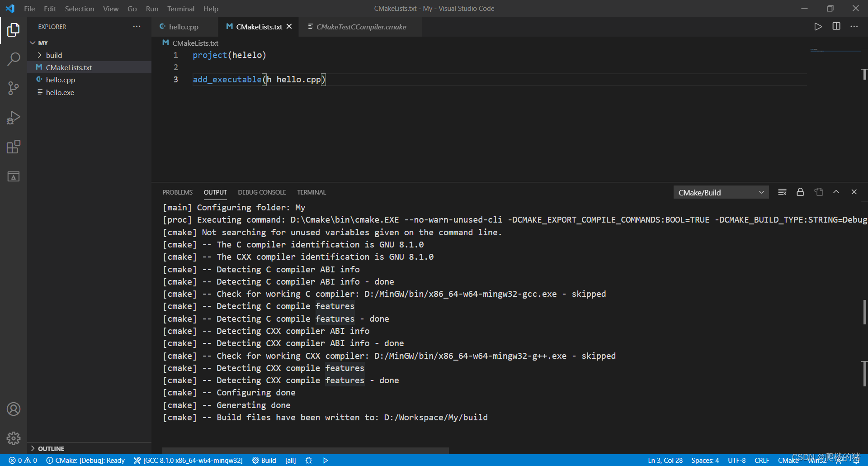Open the Explorer view in activity bar
Screen dimensions: 868x466
[14, 30]
